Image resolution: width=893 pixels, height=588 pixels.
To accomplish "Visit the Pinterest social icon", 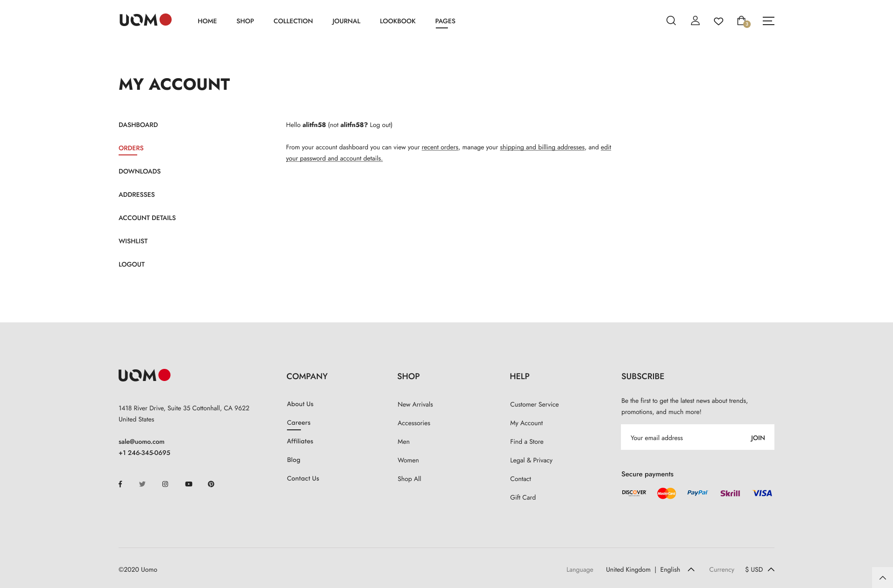I will (x=211, y=484).
